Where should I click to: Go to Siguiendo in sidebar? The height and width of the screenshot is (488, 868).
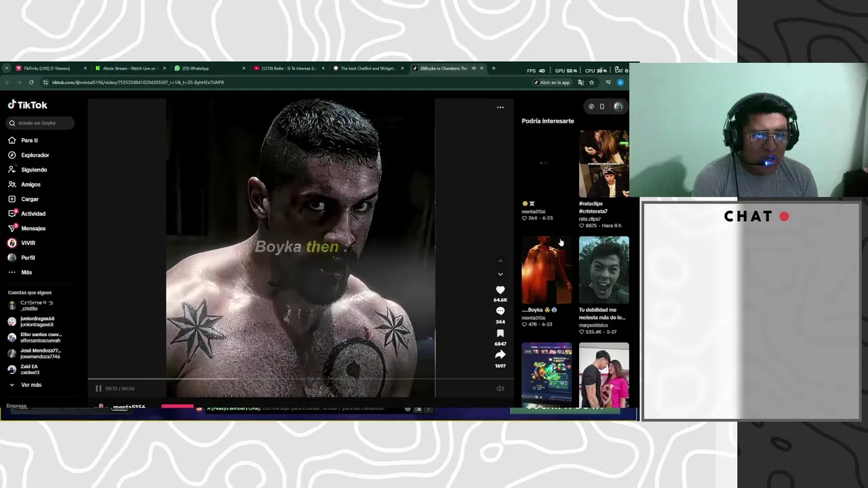point(27,169)
